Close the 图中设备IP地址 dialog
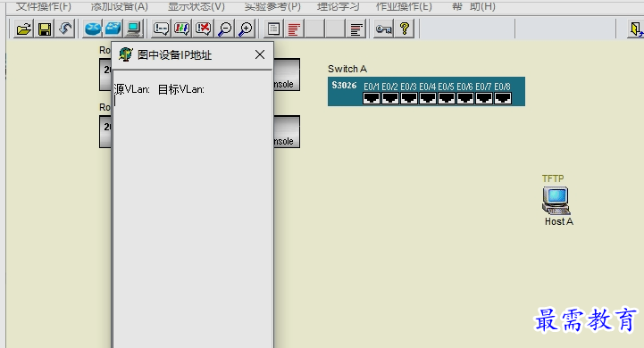This screenshot has width=644, height=348. [x=260, y=54]
